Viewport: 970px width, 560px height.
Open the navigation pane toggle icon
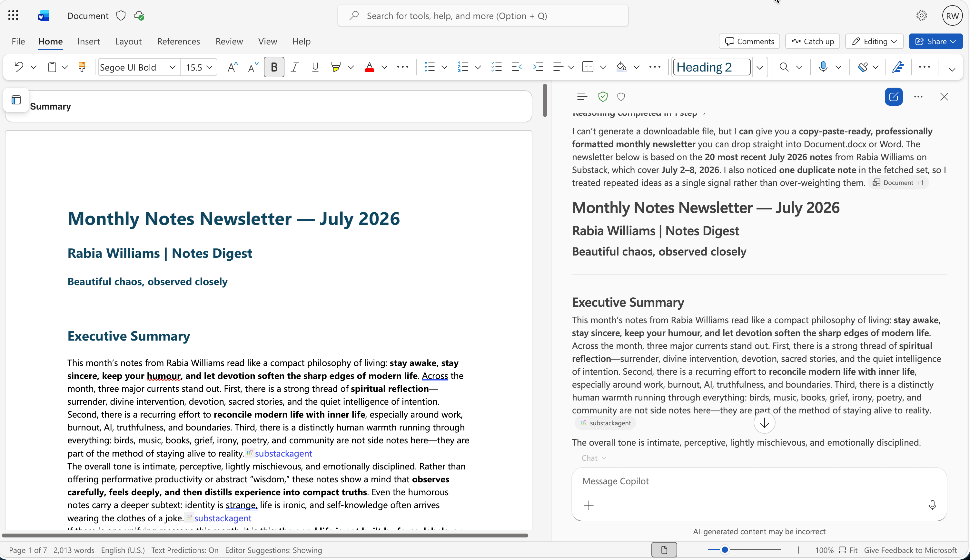[x=16, y=100]
